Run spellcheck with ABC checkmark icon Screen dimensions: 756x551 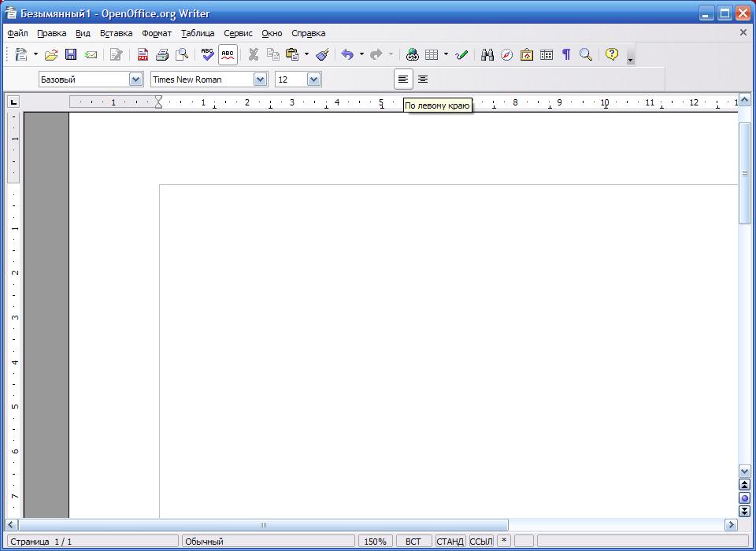[x=208, y=54]
